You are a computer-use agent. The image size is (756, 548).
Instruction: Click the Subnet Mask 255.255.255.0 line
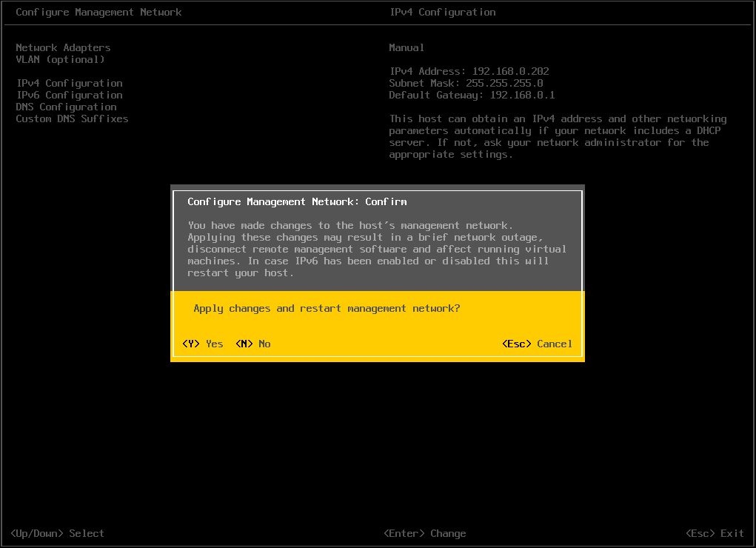466,84
